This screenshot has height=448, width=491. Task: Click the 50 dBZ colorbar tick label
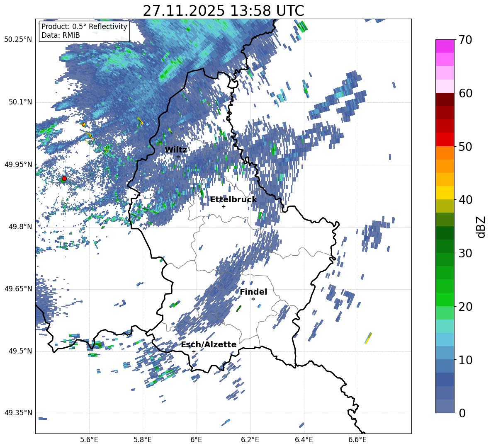pos(466,147)
